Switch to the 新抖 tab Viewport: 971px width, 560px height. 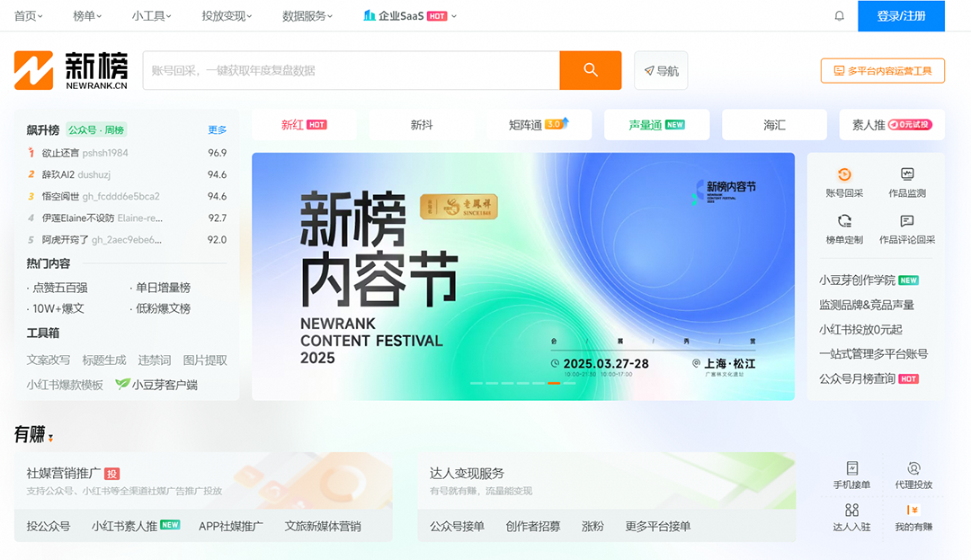[x=422, y=124]
